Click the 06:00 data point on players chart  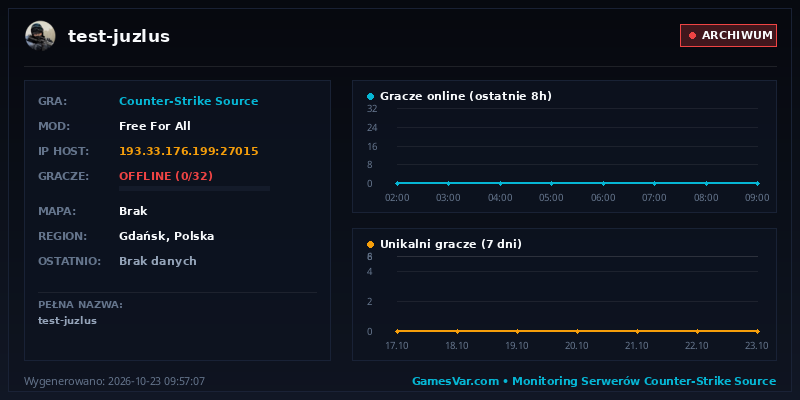coord(603,183)
